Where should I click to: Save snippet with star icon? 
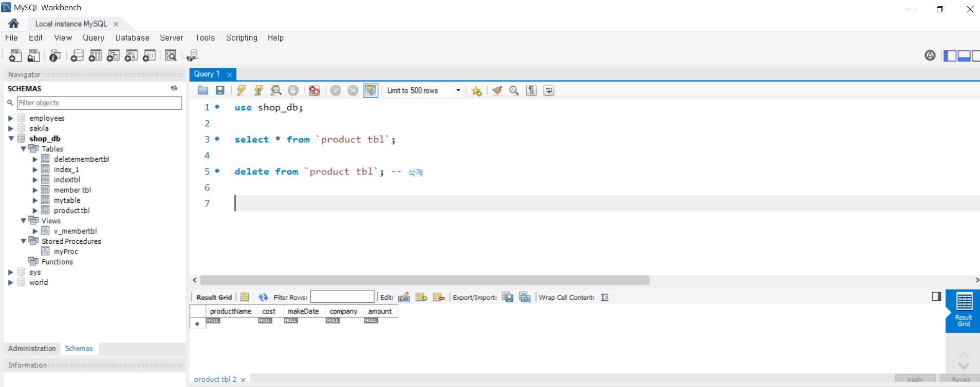[x=476, y=91]
